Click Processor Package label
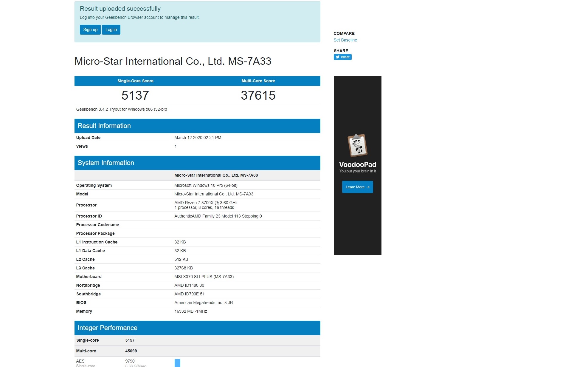This screenshot has width=588, height=367. (95, 233)
